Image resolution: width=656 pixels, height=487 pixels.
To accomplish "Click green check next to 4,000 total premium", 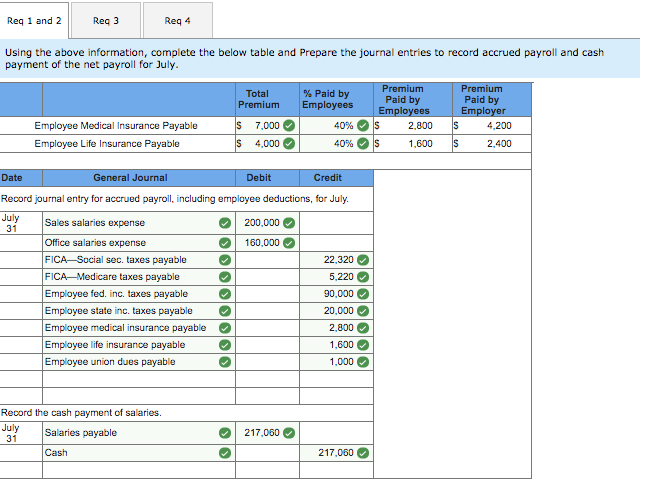I will pos(289,144).
